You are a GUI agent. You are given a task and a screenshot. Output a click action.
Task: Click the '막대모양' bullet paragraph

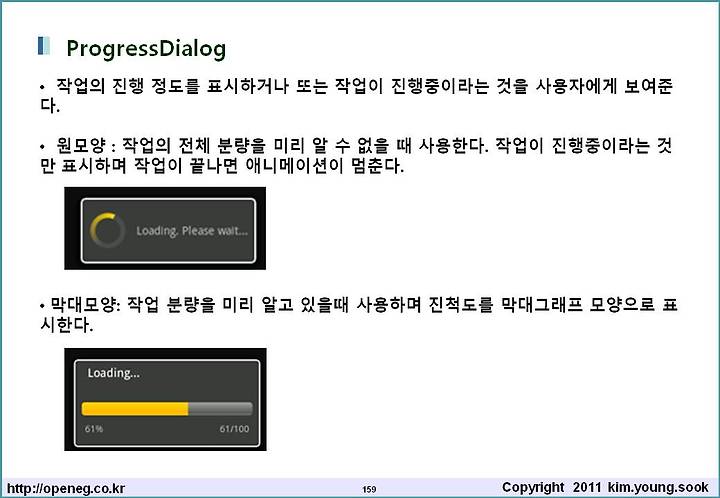pos(358,314)
